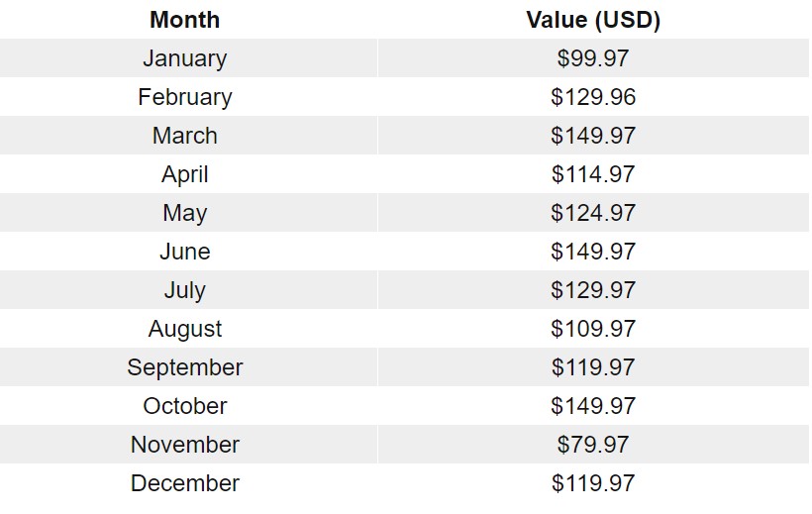Click the Month column header
The image size is (812, 514).
click(185, 20)
